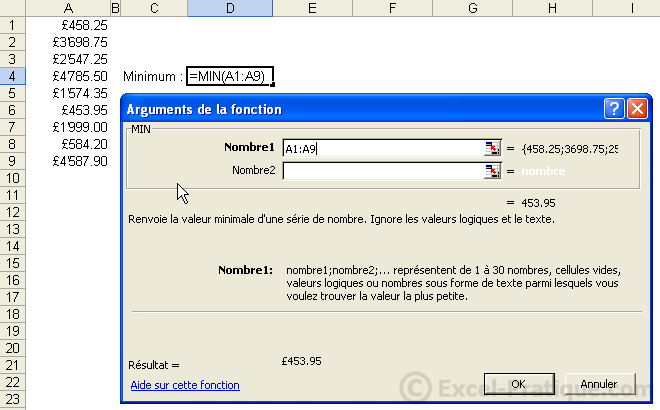Select column A header
This screenshot has width=660, height=410.
coord(68,8)
